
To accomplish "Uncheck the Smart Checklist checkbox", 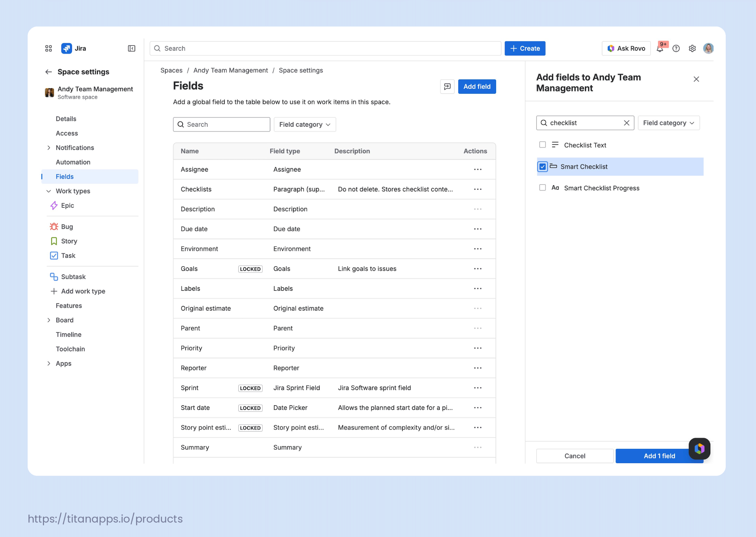I will point(542,167).
